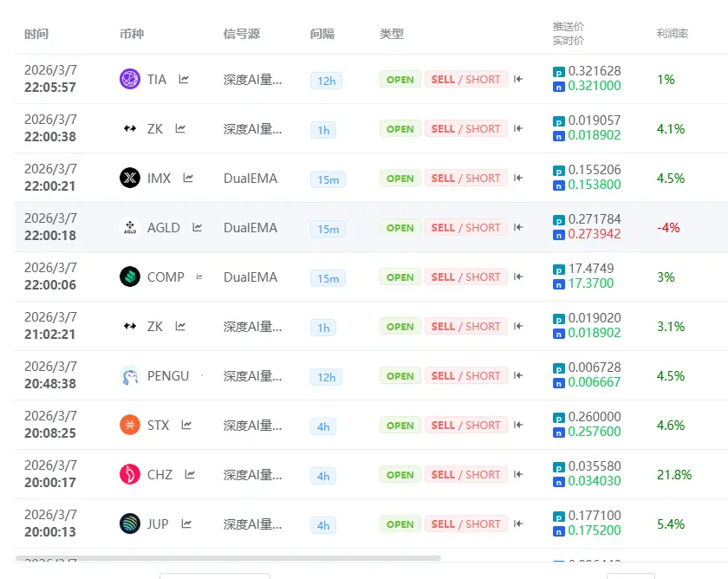Click the 21.8% profit rate for CHZ

click(674, 474)
